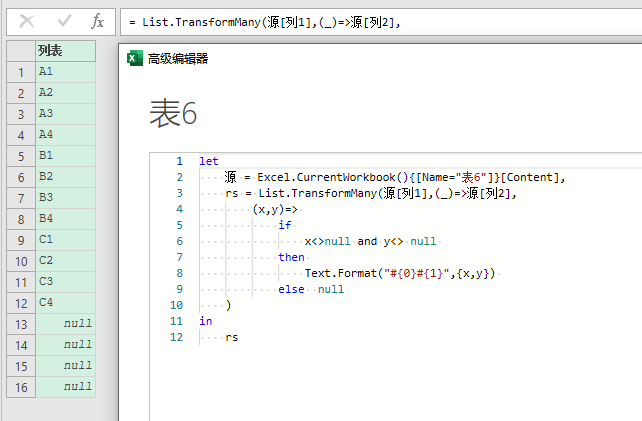Screen dimensions: 642x421
Task: Click row number 5 in the list
Action: (21, 156)
